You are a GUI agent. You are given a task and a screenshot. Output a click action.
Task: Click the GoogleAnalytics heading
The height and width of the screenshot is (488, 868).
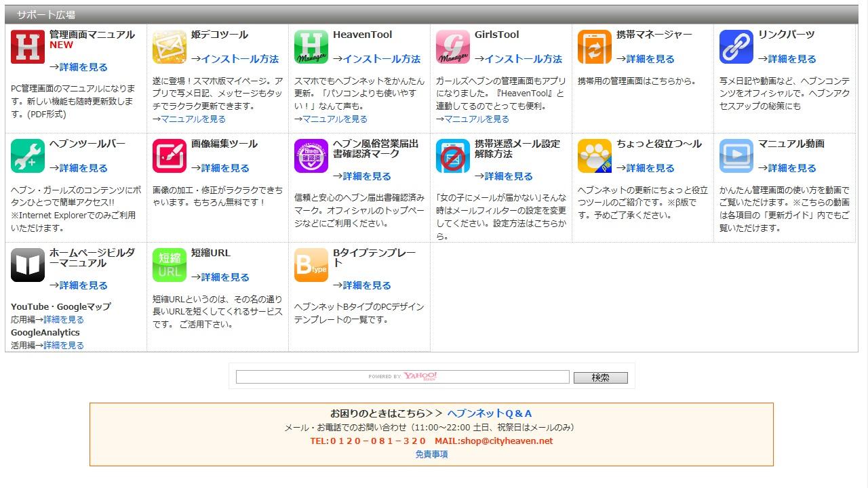coord(45,333)
